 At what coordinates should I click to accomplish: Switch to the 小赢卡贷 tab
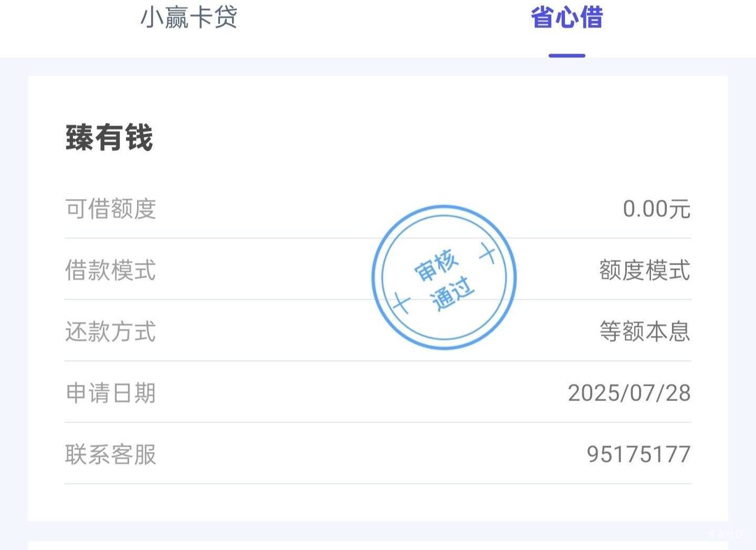click(x=189, y=17)
